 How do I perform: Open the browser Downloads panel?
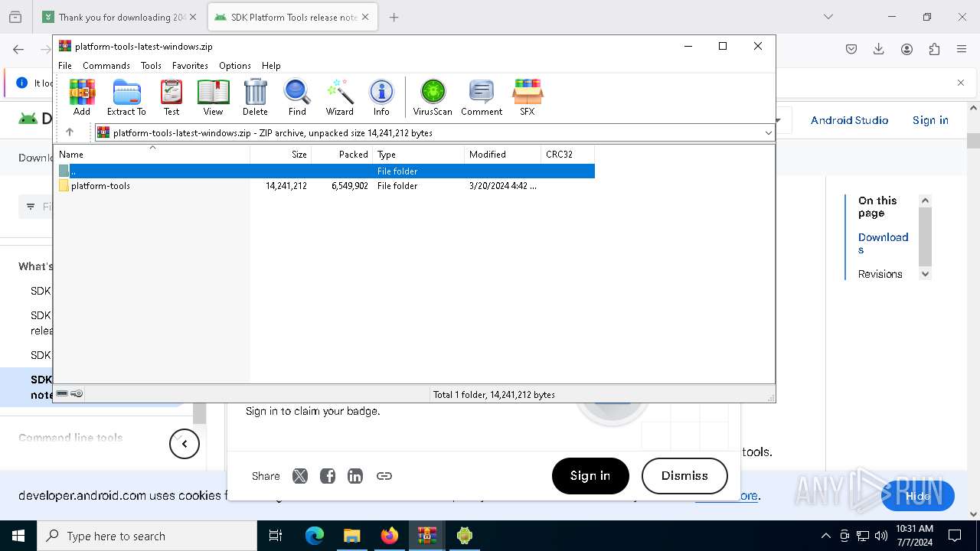pyautogui.click(x=879, y=49)
